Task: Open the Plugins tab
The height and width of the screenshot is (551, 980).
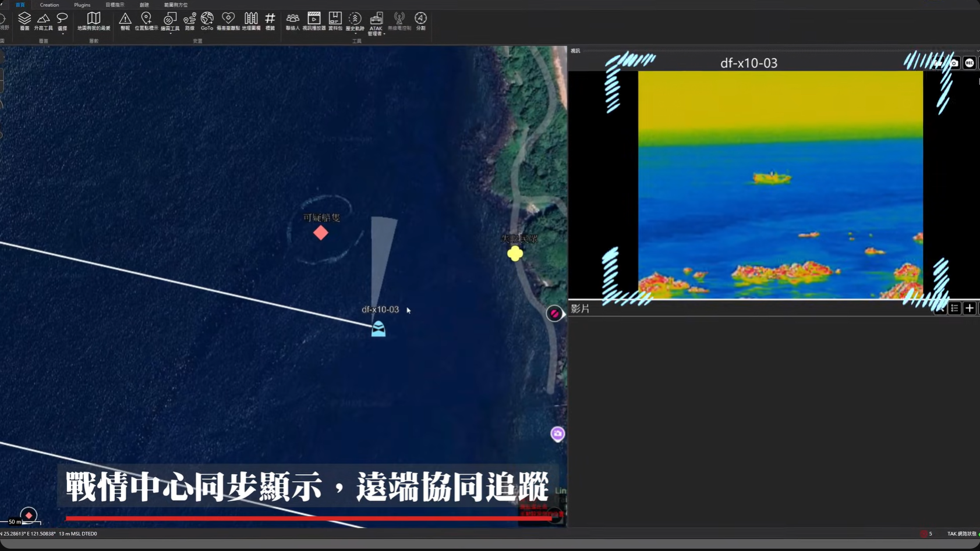Action: coord(82,5)
